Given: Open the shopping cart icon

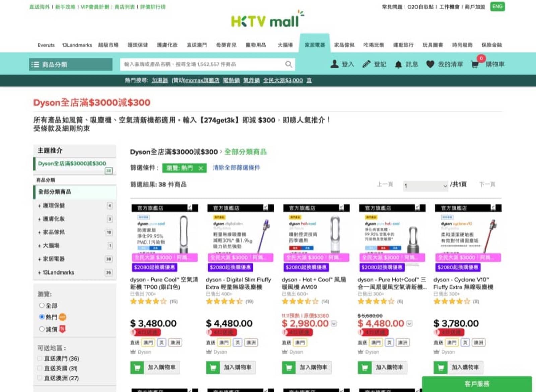Looking at the screenshot, I should tap(475, 64).
